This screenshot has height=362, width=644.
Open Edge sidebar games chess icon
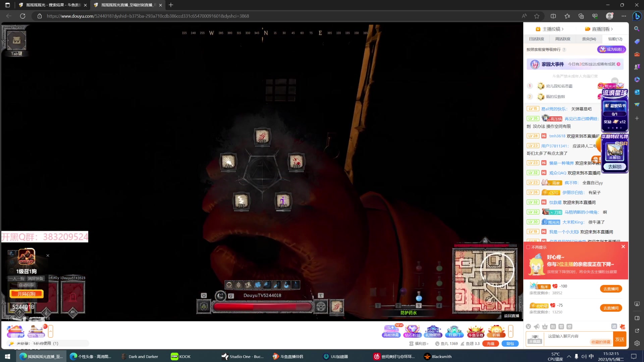(x=637, y=67)
